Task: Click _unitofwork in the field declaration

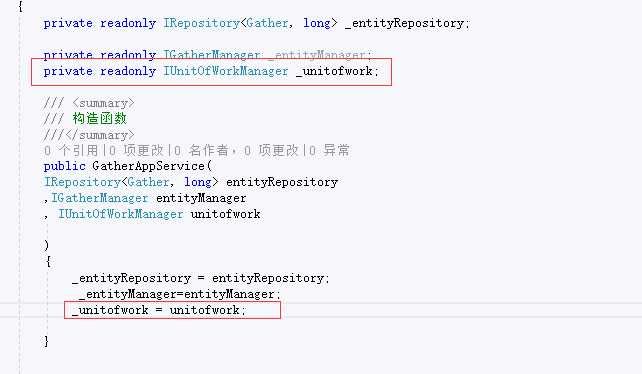Action: click(x=334, y=71)
